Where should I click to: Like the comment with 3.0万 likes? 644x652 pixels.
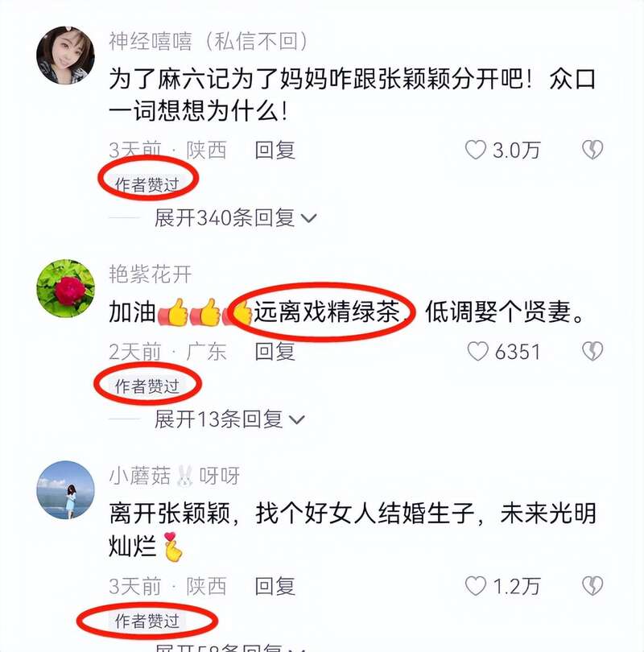coord(475,150)
